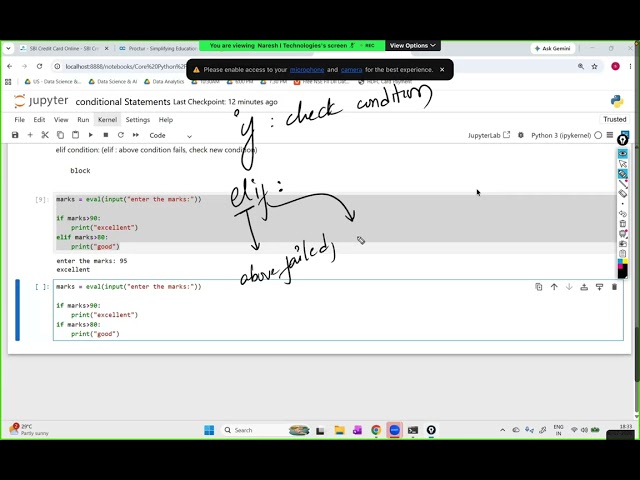Move the active cell up
Image resolution: width=640 pixels, height=480 pixels.
tap(554, 287)
